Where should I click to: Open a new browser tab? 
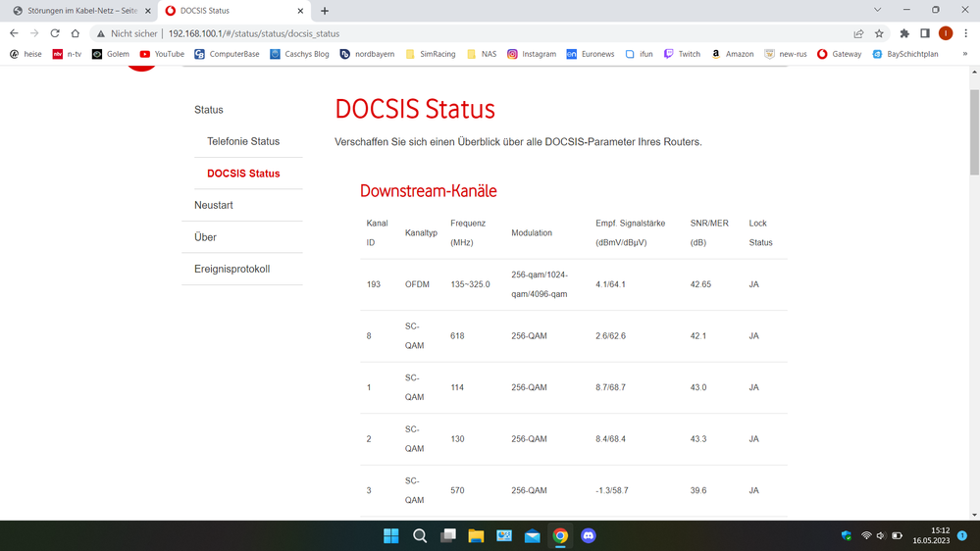325,11
